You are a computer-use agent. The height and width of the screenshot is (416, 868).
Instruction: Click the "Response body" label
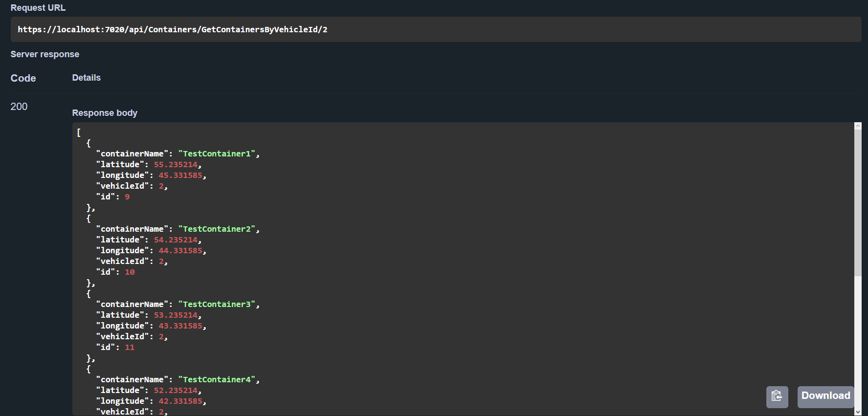click(105, 113)
